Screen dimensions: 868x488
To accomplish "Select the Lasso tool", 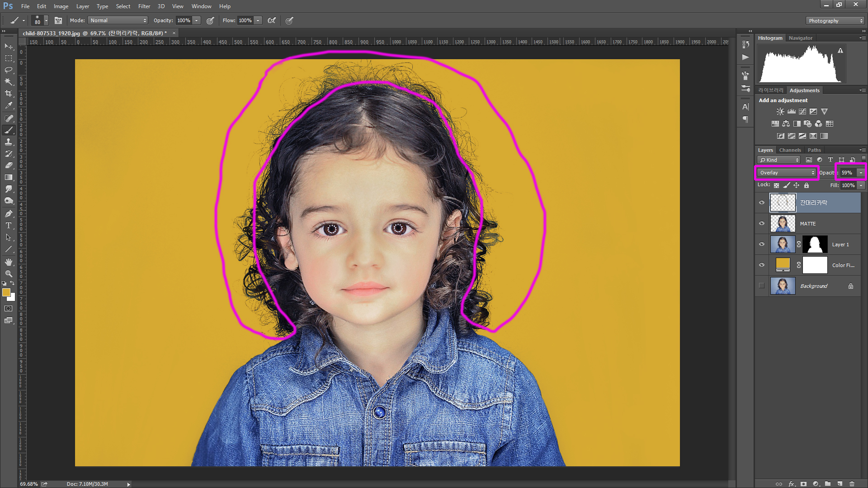I will tap(9, 70).
